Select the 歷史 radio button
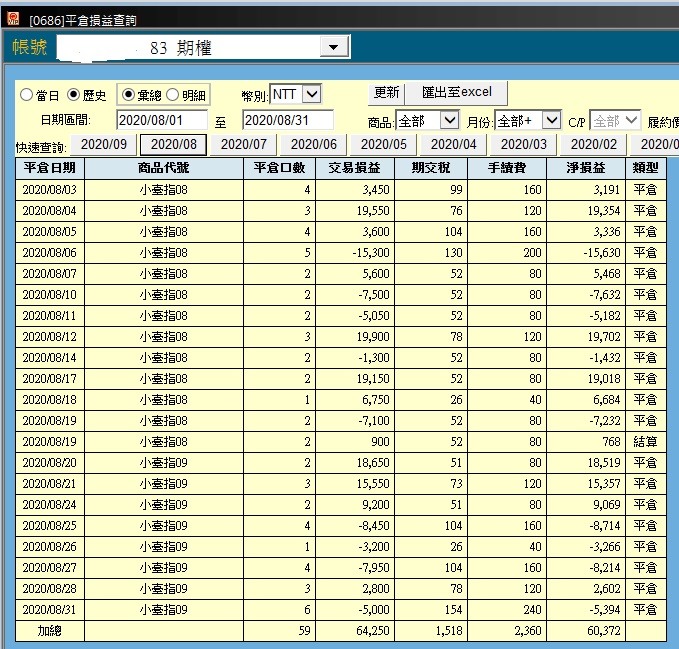 pyautogui.click(x=73, y=94)
